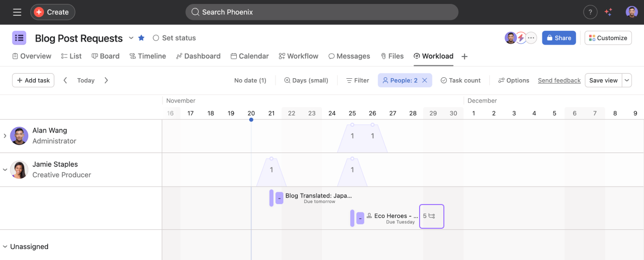Click the Share button

pos(559,38)
